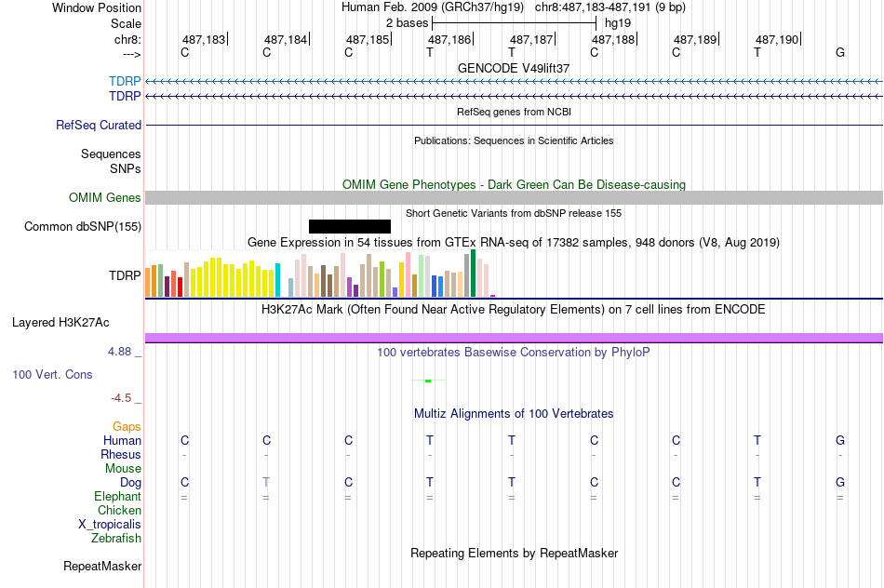The width and height of the screenshot is (884, 588).
Task: Click the X_tropicalis species label
Action: pos(110,525)
